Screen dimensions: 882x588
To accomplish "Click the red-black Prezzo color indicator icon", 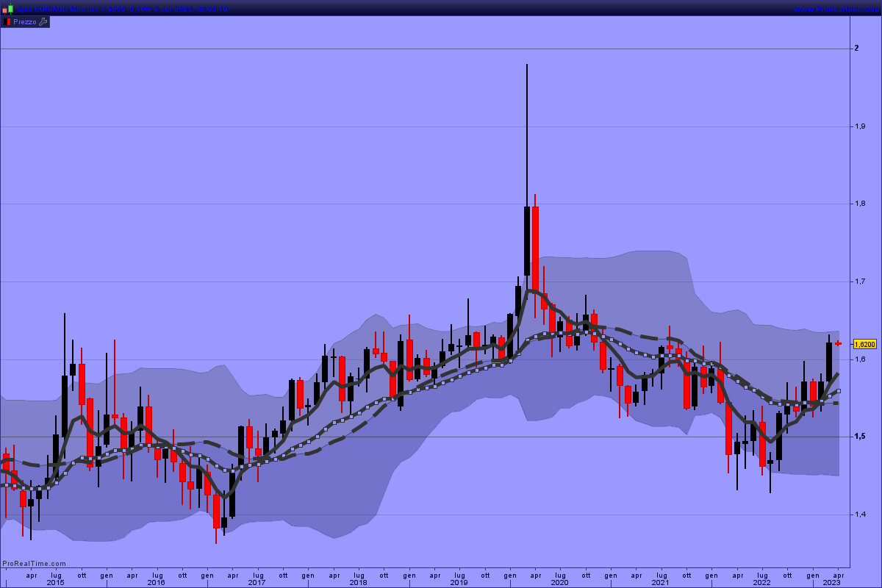I will click(x=7, y=22).
